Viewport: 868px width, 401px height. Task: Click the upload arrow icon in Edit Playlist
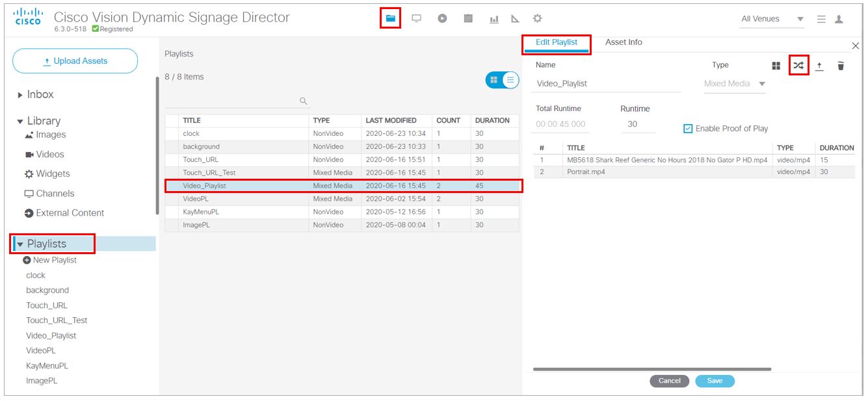(x=819, y=66)
